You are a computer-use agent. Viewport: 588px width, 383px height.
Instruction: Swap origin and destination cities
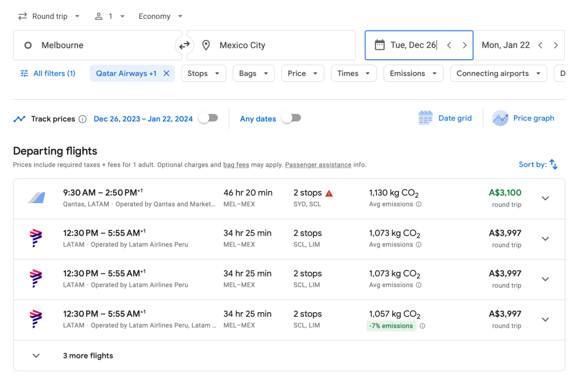184,46
